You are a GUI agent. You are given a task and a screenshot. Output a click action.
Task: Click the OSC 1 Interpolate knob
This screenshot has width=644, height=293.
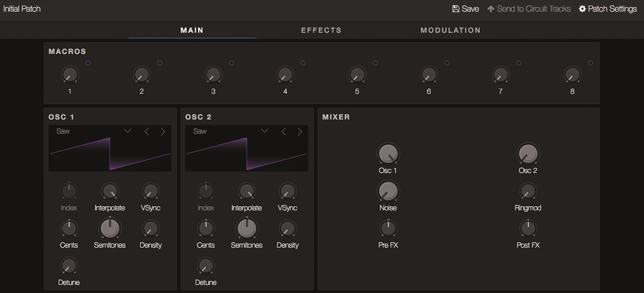pyautogui.click(x=109, y=191)
